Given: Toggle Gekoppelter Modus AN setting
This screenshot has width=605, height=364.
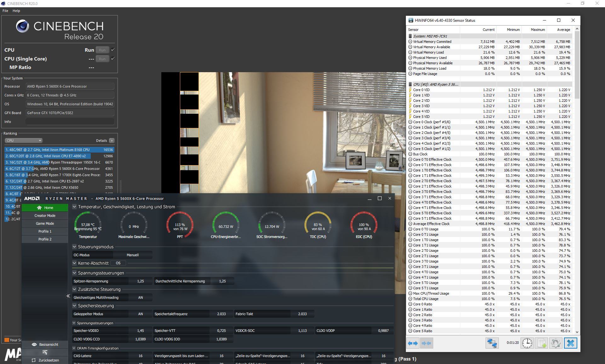Looking at the screenshot, I should pos(141,314).
